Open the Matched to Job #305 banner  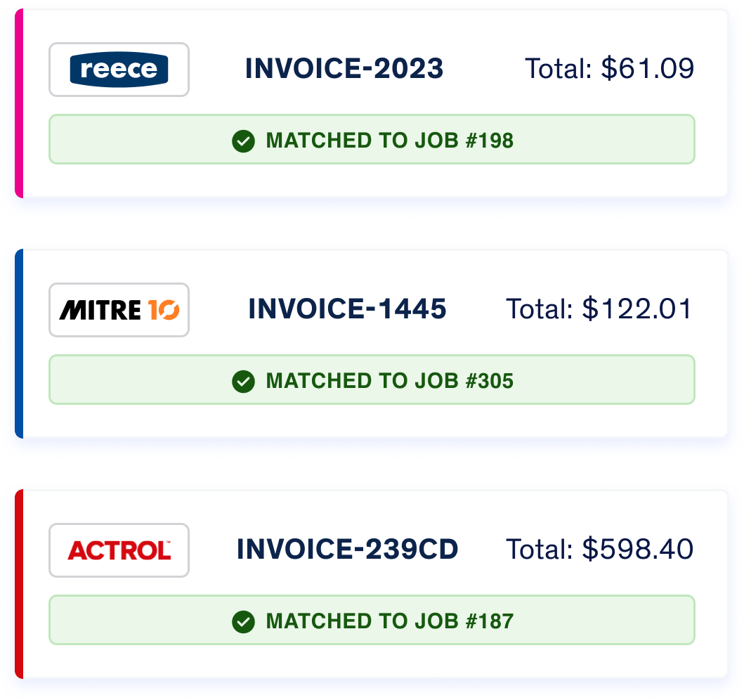pos(372,380)
